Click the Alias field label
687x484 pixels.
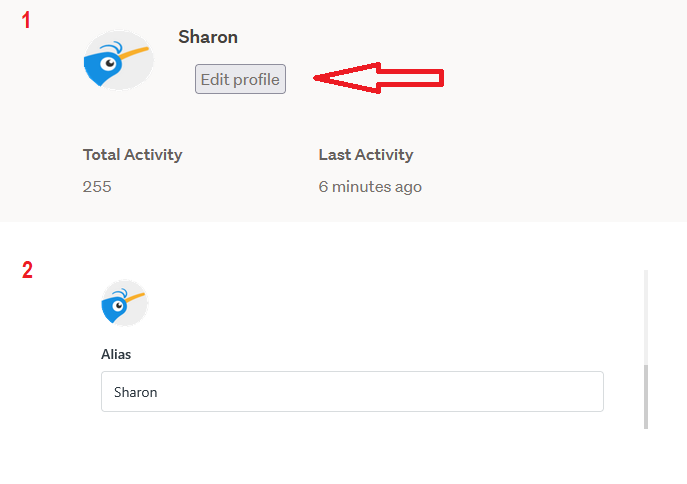tap(116, 354)
